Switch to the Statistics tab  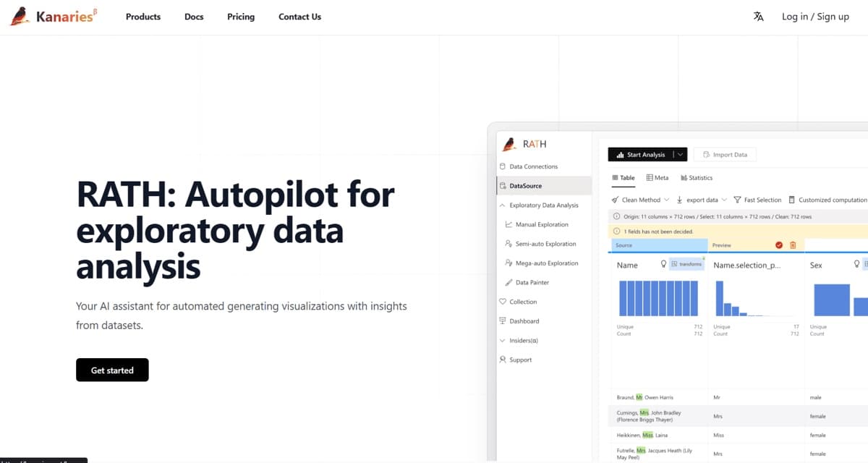click(697, 178)
